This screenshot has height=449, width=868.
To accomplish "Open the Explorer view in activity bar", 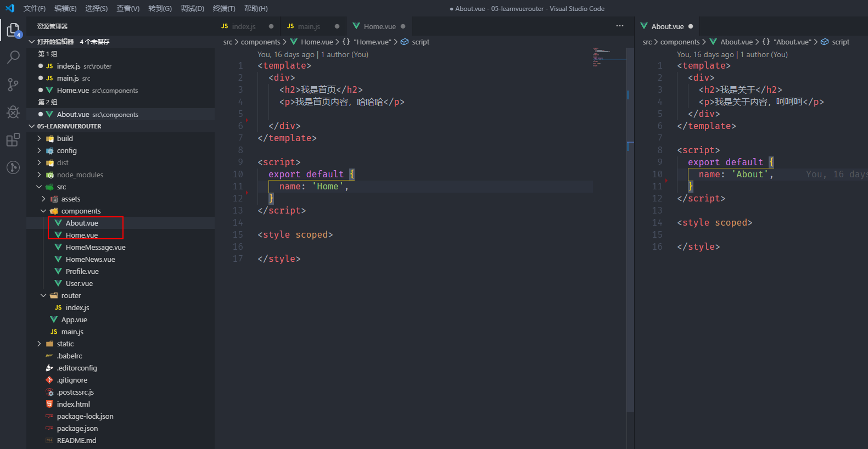I will click(x=13, y=30).
